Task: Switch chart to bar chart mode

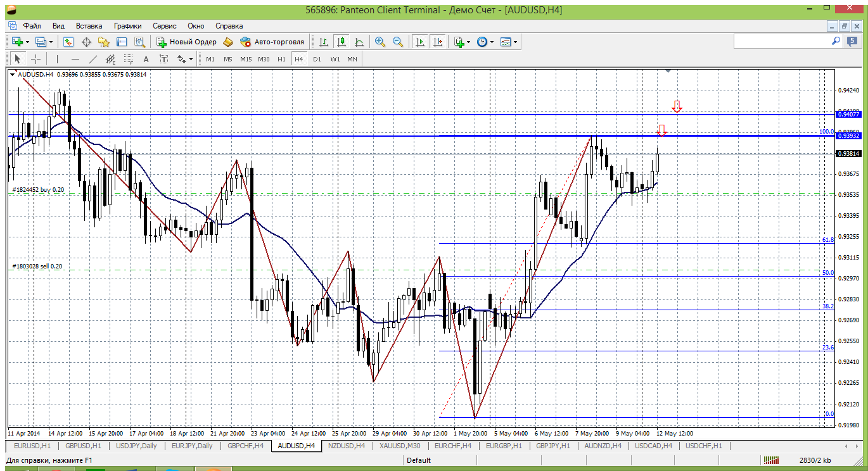Action: pyautogui.click(x=324, y=42)
